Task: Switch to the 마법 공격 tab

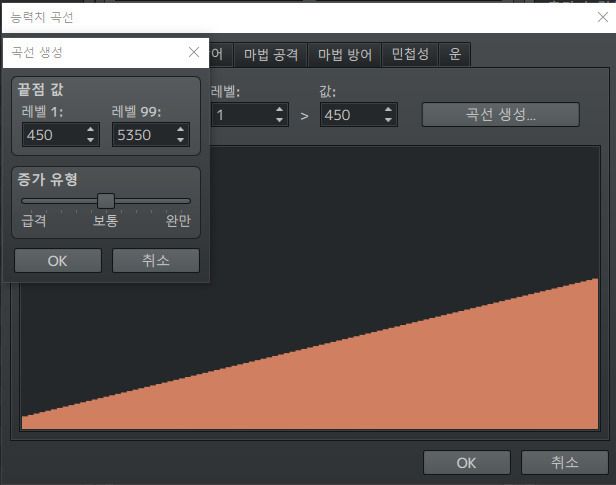Action: click(271, 55)
